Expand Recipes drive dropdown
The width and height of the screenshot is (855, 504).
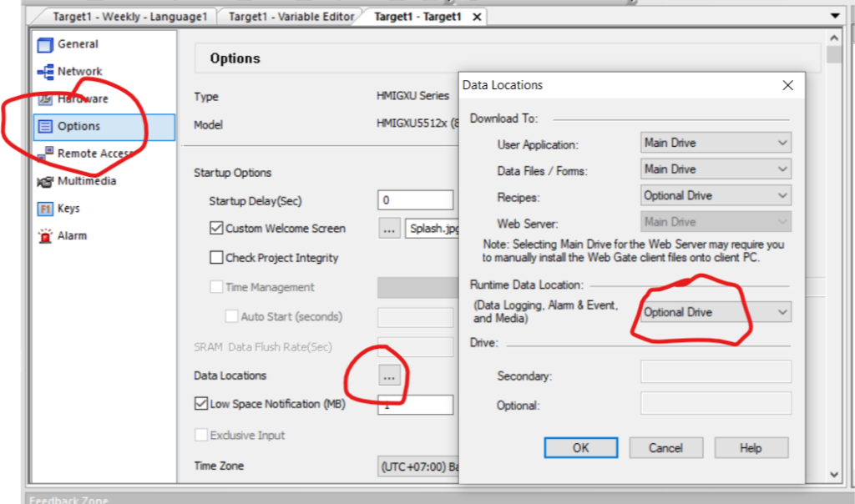(x=716, y=196)
